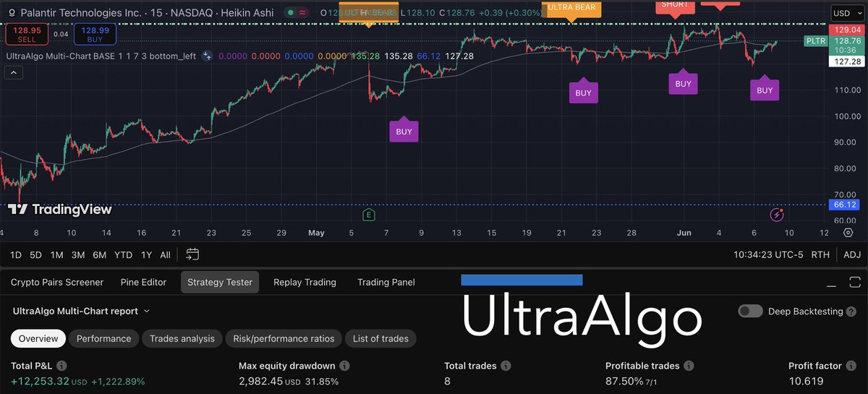
Task: Set range to 3M
Action: 79,254
